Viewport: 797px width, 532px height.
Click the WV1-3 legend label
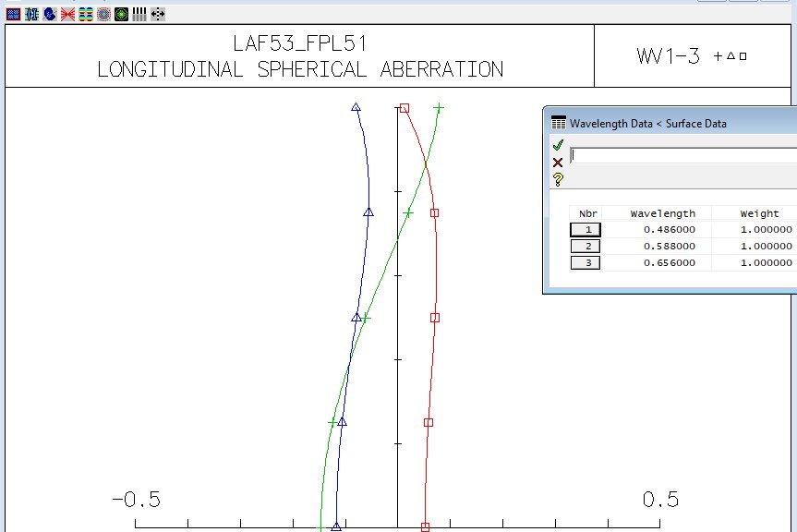click(668, 56)
